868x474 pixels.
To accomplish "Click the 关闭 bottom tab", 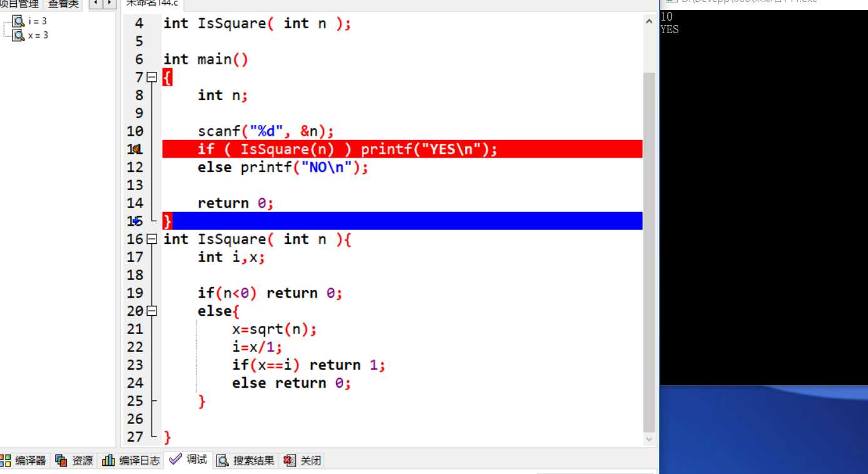I will pos(303,461).
